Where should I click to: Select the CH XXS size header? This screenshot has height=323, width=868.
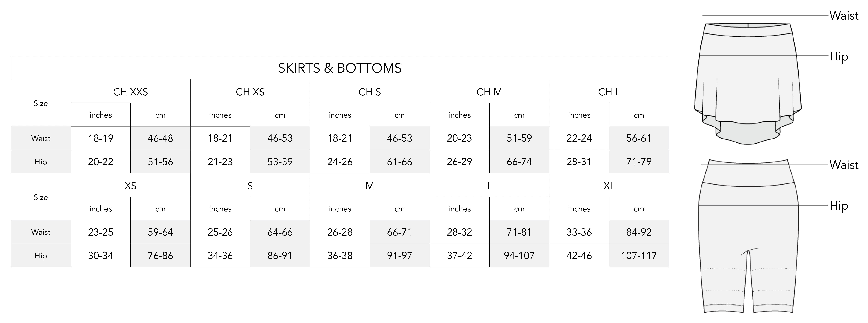[x=130, y=92]
